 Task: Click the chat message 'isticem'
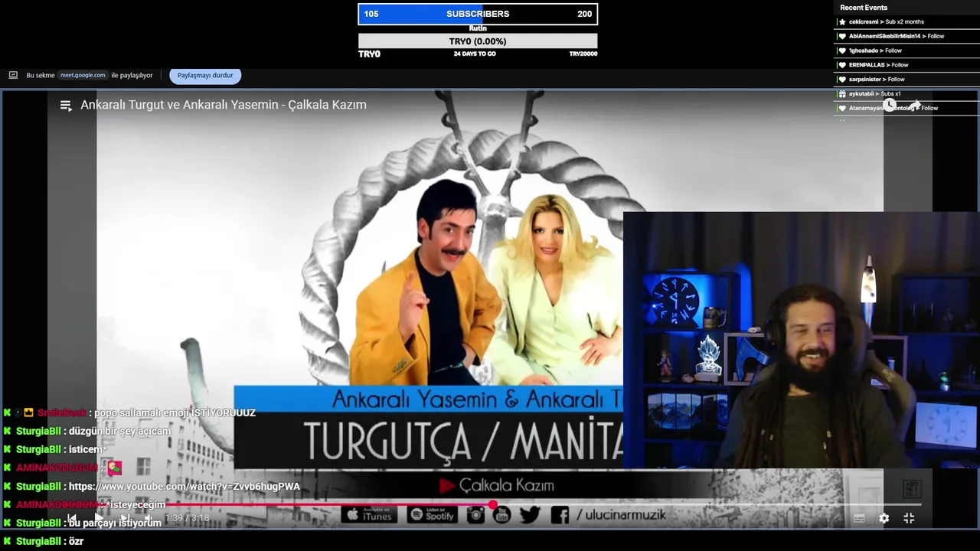[87, 449]
